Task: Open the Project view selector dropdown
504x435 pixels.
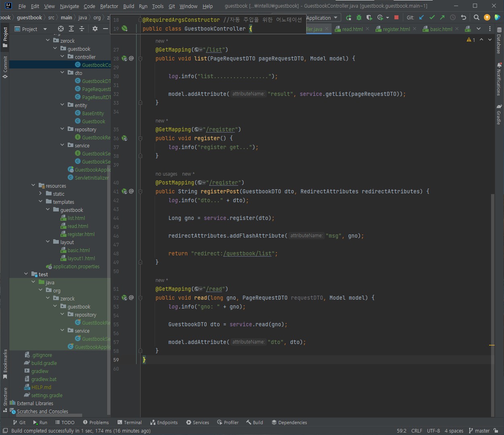Action: pyautogui.click(x=31, y=29)
